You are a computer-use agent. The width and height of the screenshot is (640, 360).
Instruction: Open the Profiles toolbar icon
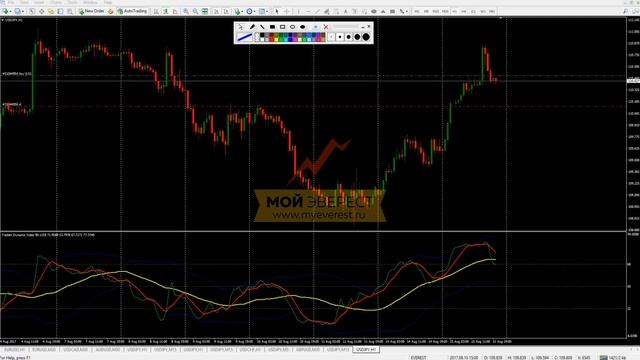(x=18, y=11)
